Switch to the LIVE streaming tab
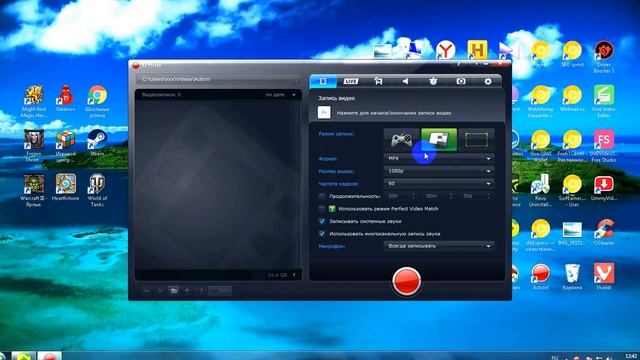 (x=351, y=81)
